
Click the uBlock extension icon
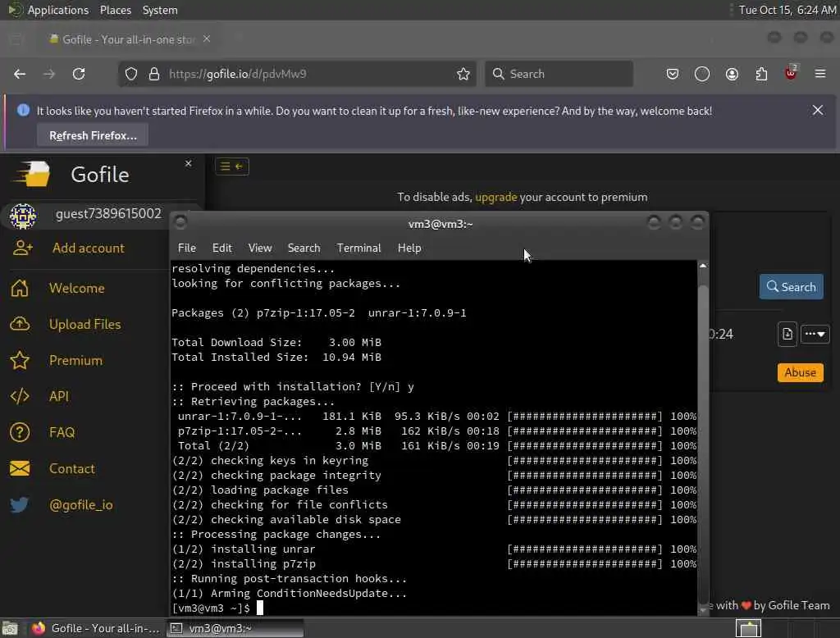(x=791, y=73)
